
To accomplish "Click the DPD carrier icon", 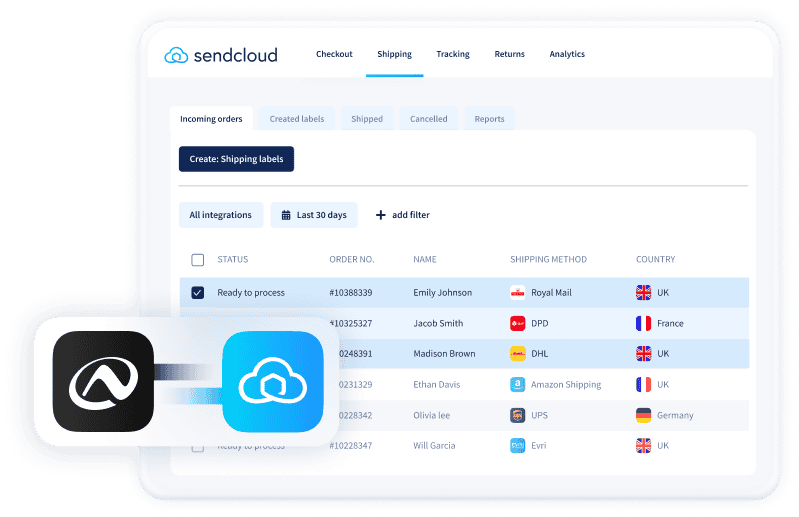I will [x=517, y=323].
